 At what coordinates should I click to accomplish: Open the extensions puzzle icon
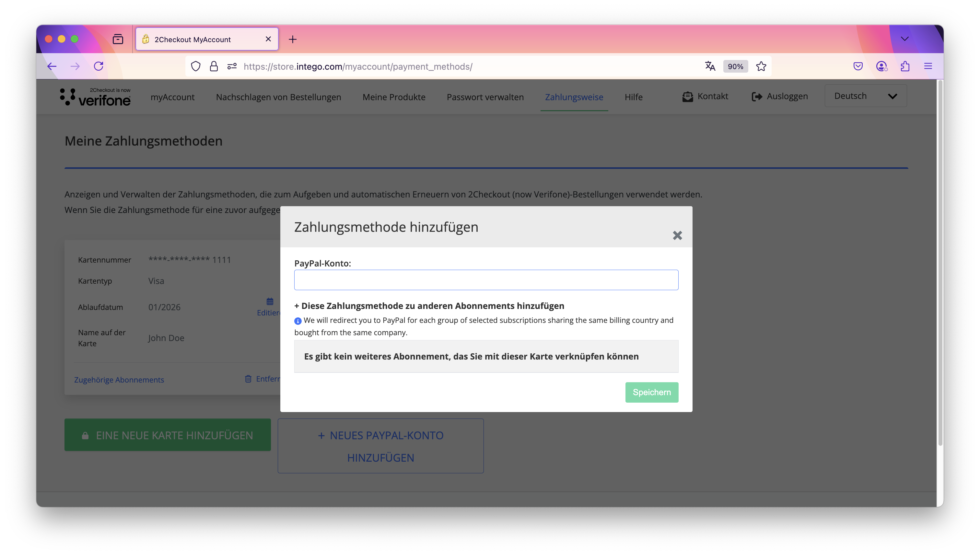[905, 66]
